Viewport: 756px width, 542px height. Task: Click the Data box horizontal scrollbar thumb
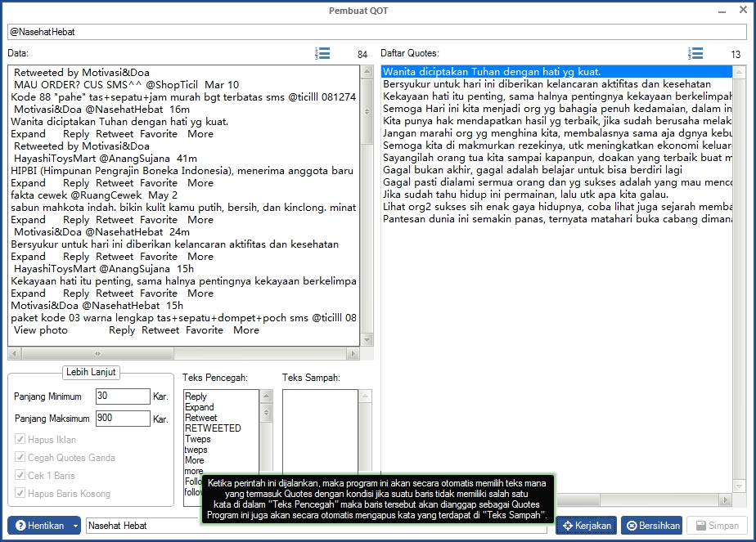click(x=97, y=354)
